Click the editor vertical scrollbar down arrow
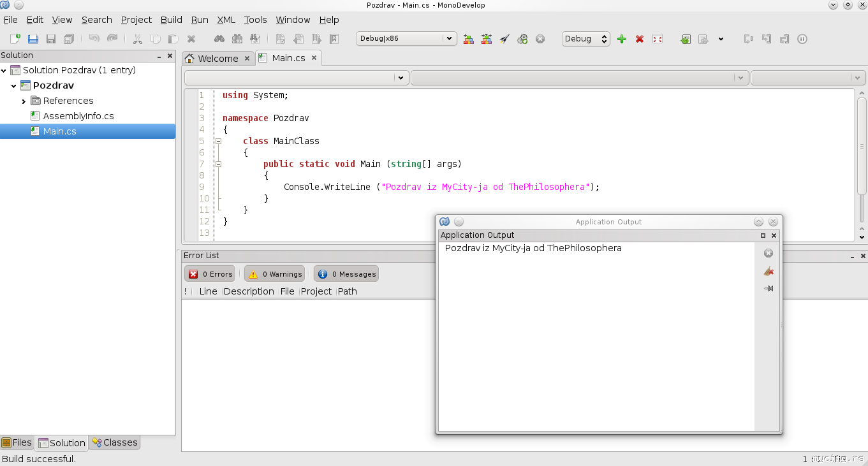This screenshot has width=868, height=466. [862, 237]
